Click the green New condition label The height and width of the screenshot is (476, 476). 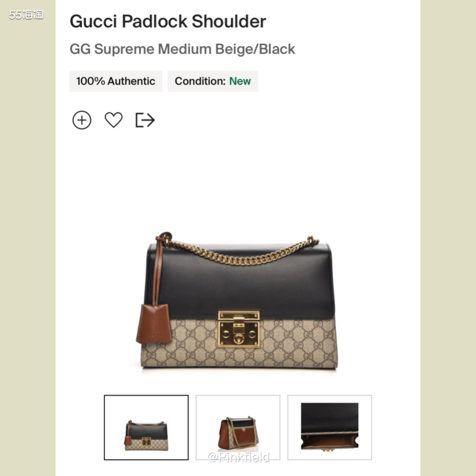pyautogui.click(x=240, y=81)
